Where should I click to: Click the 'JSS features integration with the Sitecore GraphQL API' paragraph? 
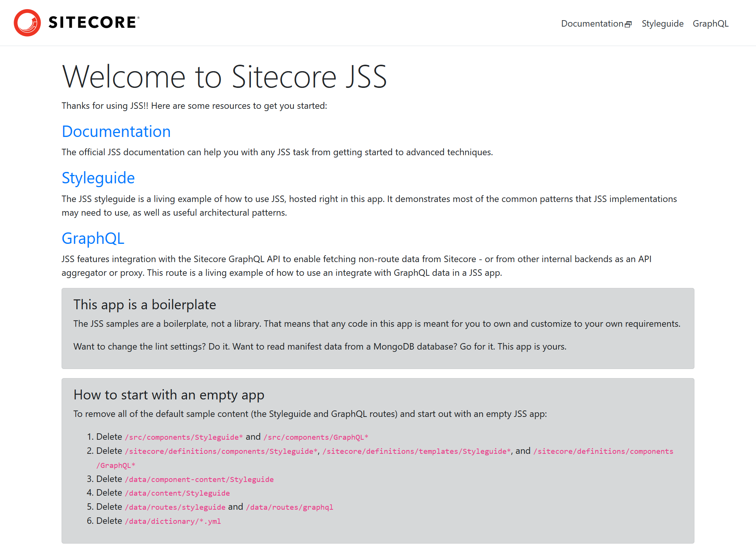tap(357, 266)
